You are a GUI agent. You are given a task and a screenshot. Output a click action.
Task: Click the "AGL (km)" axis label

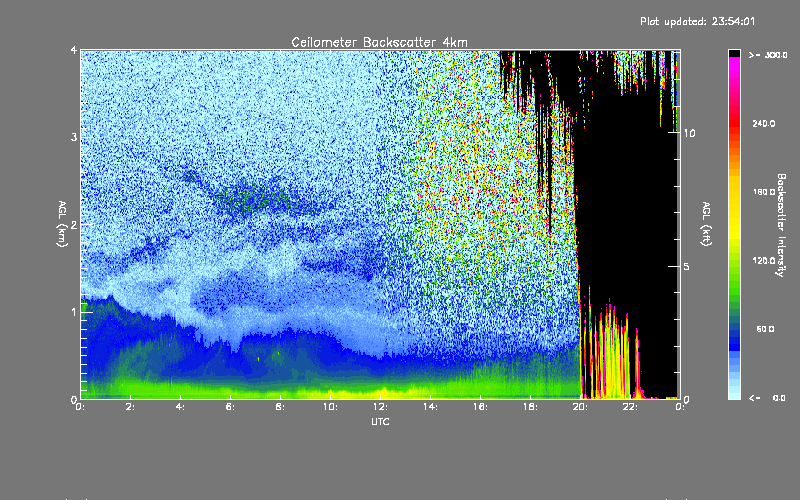[x=63, y=224]
